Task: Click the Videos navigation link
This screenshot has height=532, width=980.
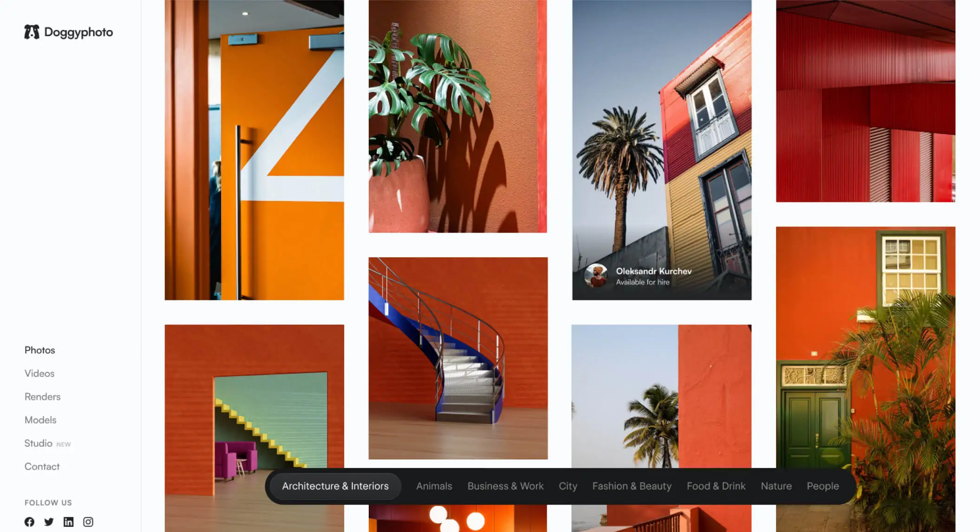Action: pyautogui.click(x=39, y=373)
